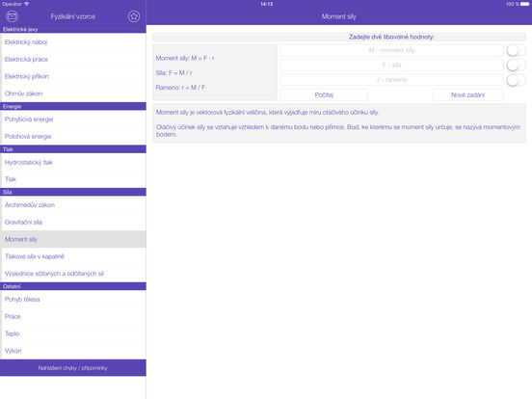Viewport: 532px width, 399px height.
Task: Open Tlaková síla v kapalině
Action: point(73,256)
